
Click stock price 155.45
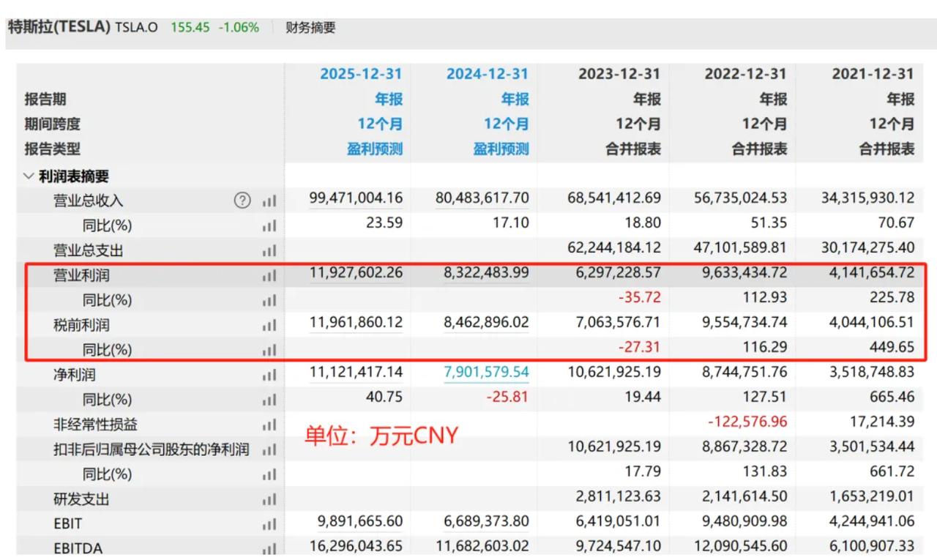point(190,28)
